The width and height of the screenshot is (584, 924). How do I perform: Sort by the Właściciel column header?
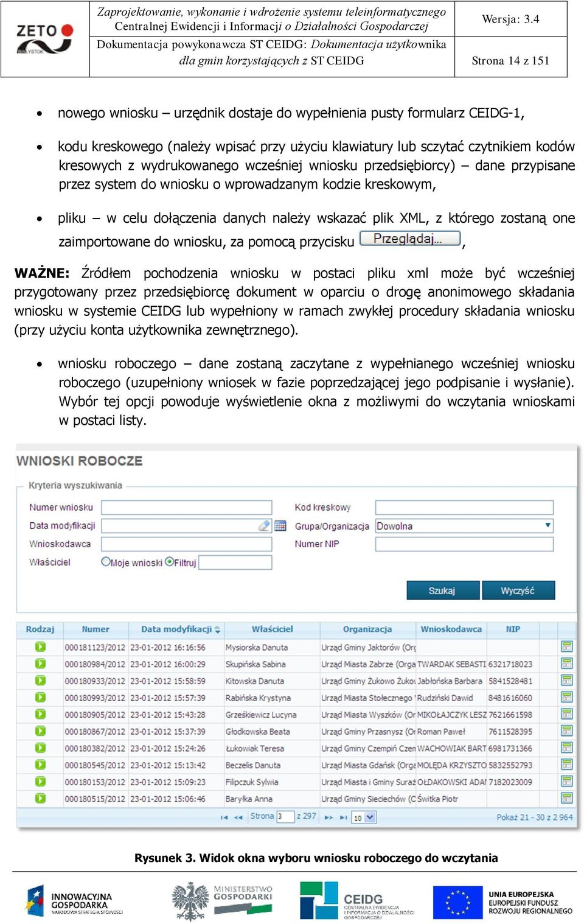(x=273, y=629)
